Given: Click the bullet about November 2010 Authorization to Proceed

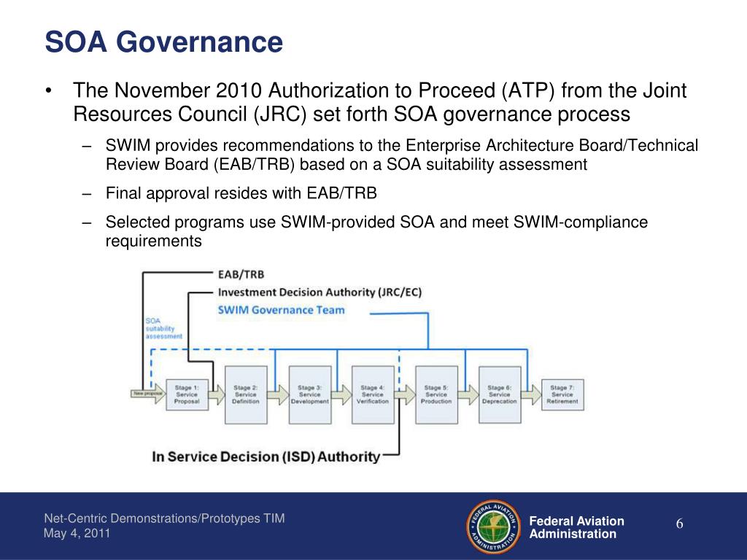Looking at the screenshot, I should pyautogui.click(x=379, y=102).
